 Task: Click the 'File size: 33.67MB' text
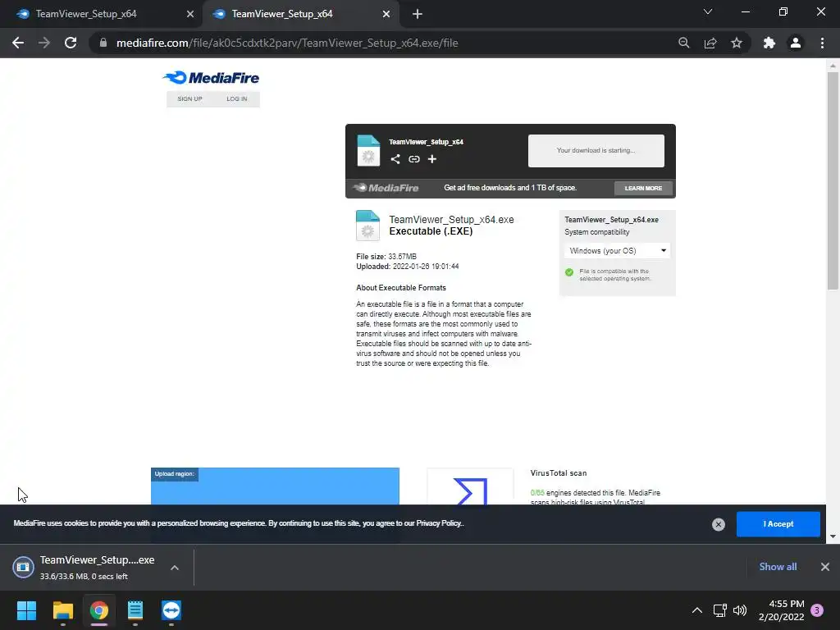coord(386,257)
